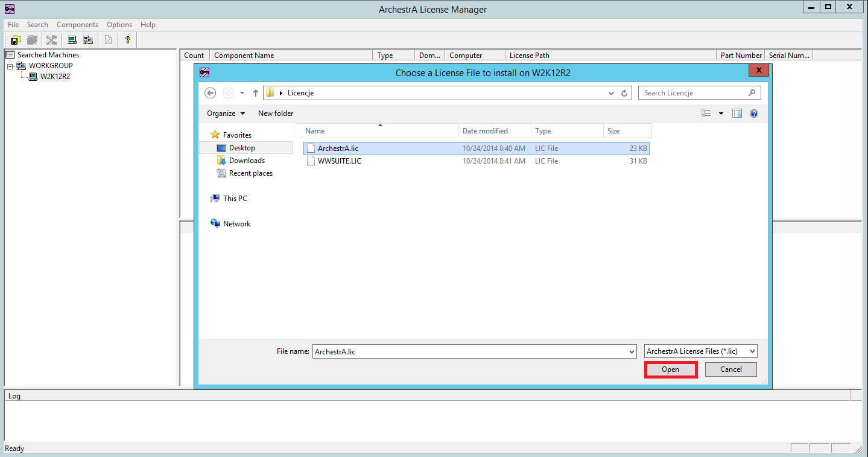
Task: Click the Open button
Action: coord(671,369)
